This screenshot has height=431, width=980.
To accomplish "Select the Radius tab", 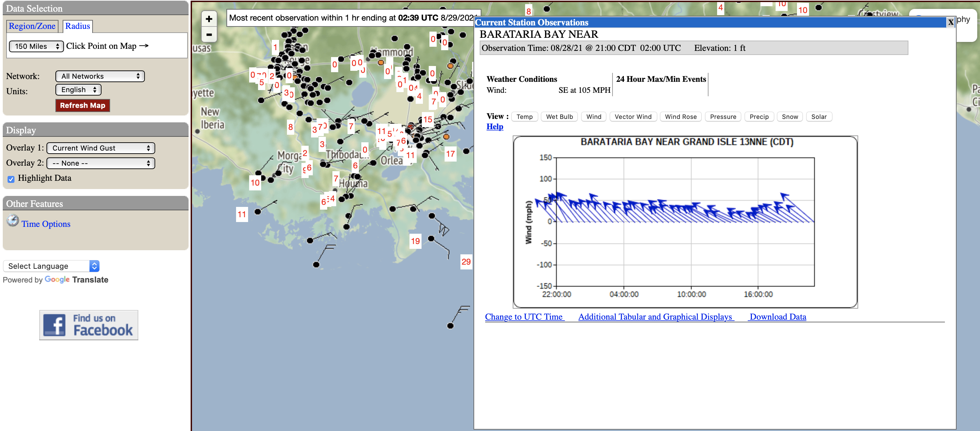I will click(78, 26).
